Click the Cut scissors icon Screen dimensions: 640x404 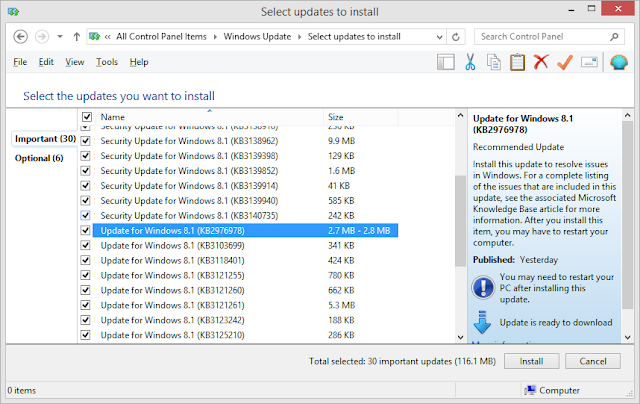pyautogui.click(x=470, y=62)
